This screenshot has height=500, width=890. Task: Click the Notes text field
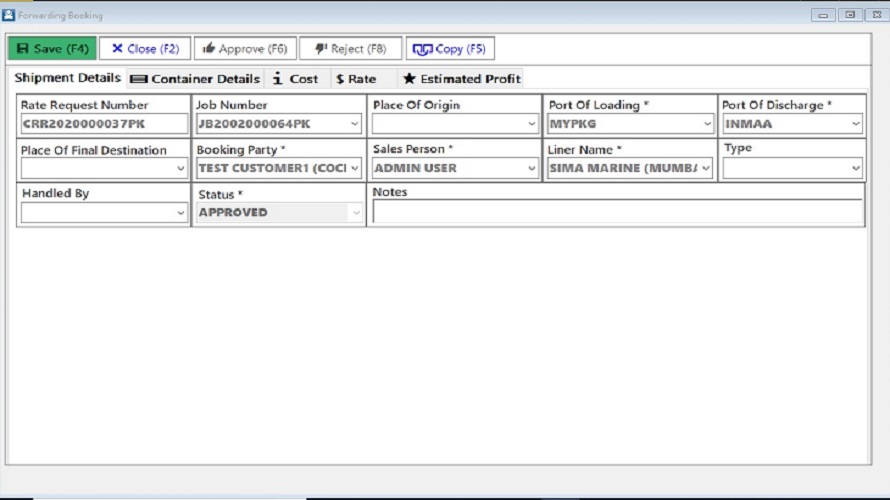pyautogui.click(x=618, y=212)
